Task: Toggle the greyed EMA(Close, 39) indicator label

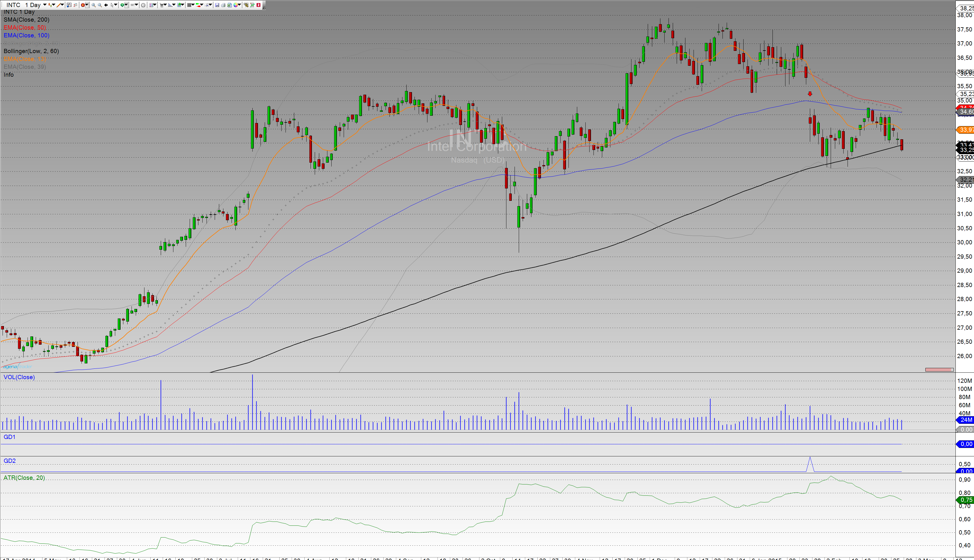Action: tap(25, 67)
